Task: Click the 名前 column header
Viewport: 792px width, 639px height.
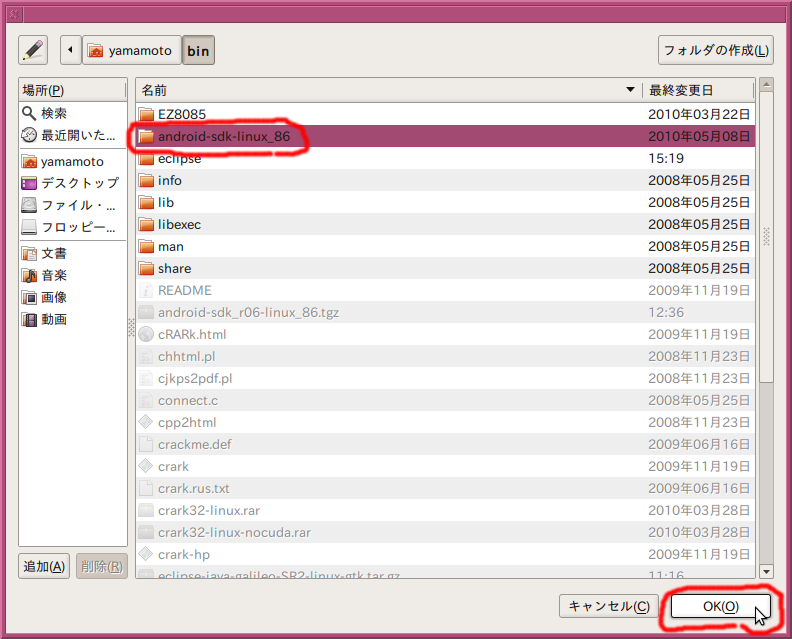Action: pyautogui.click(x=389, y=90)
